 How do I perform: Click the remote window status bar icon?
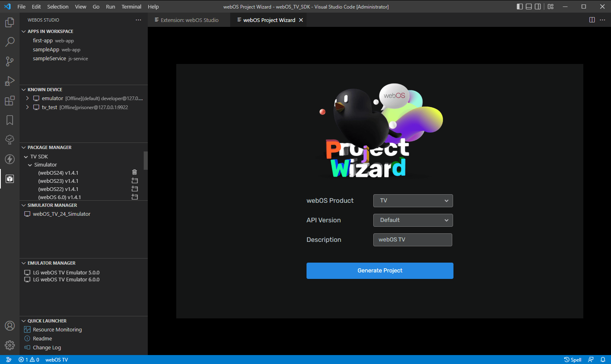[9, 360]
